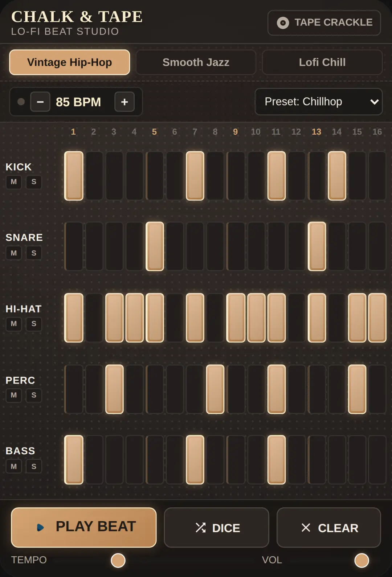The height and width of the screenshot is (577, 392).
Task: Enable Snare step 1
Action: click(74, 246)
